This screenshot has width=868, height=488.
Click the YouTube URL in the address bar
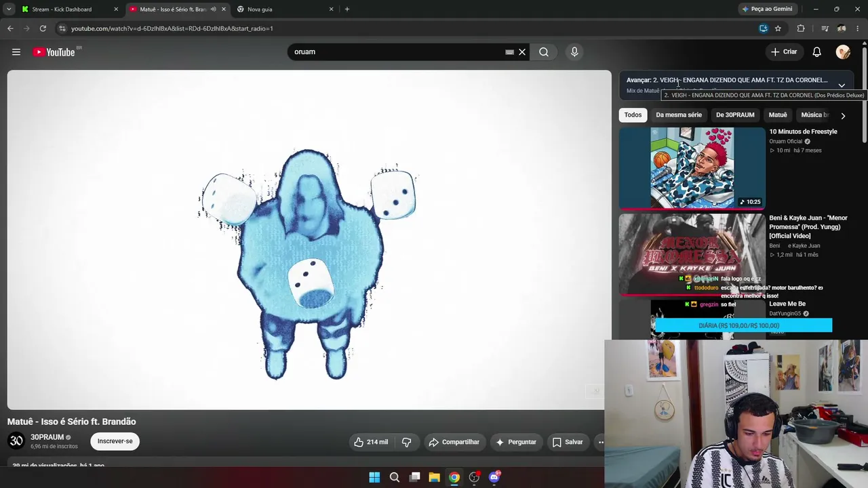pos(172,28)
